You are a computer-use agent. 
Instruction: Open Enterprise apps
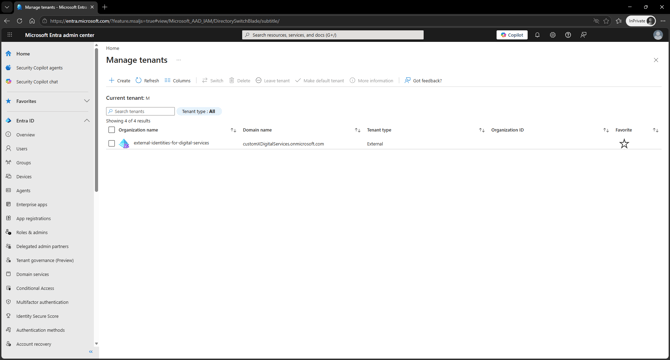[x=32, y=205]
